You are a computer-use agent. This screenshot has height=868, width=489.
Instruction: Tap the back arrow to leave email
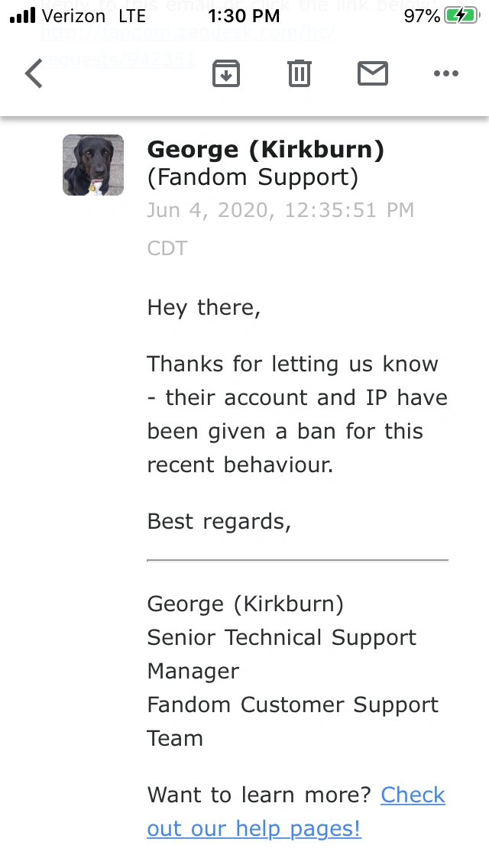point(34,74)
